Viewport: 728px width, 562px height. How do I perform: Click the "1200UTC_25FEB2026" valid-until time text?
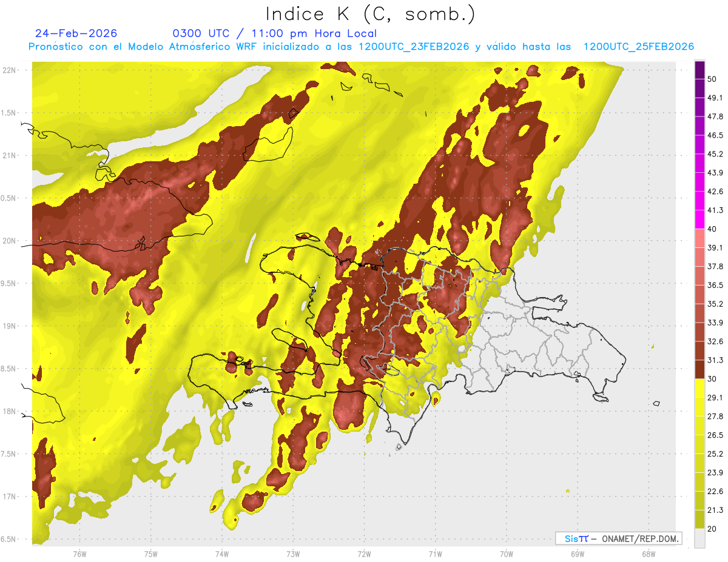click(638, 47)
